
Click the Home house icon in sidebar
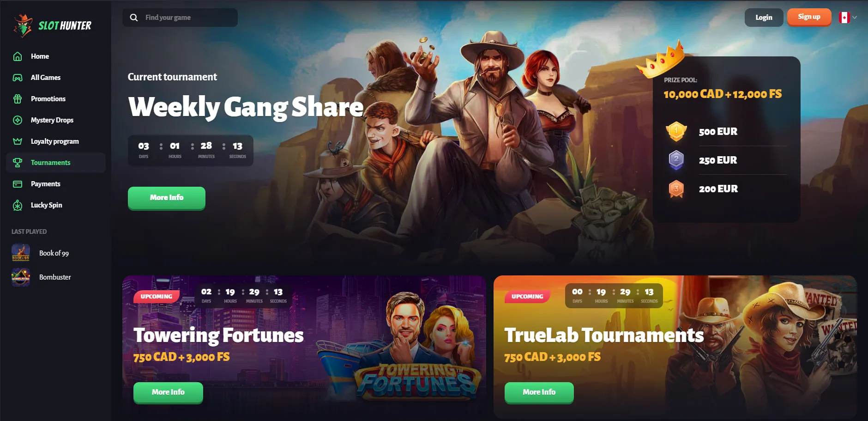pos(18,56)
